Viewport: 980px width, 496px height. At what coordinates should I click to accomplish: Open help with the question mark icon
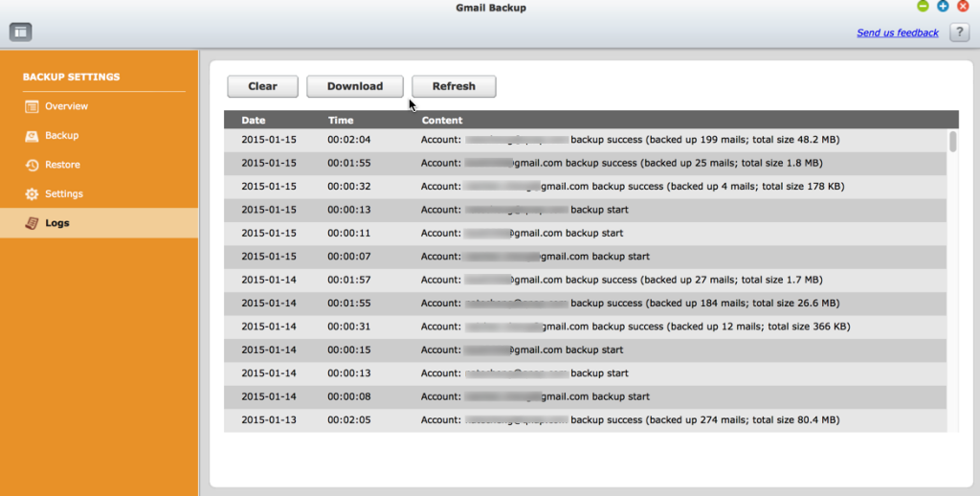click(x=959, y=33)
